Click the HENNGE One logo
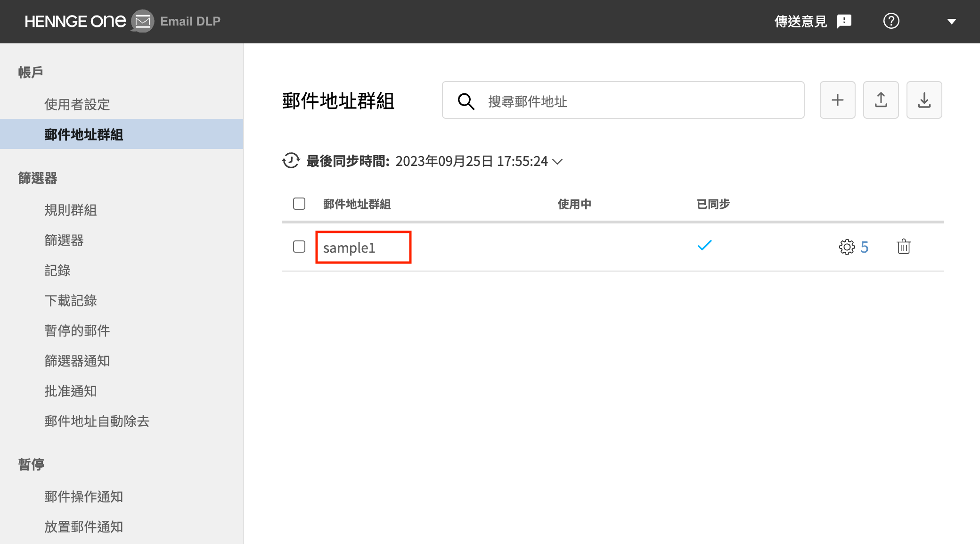The height and width of the screenshot is (544, 980). [x=75, y=21]
